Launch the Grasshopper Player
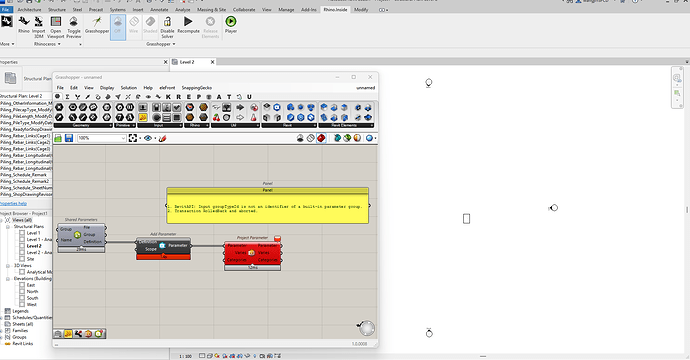The width and height of the screenshot is (690, 360). click(x=231, y=25)
